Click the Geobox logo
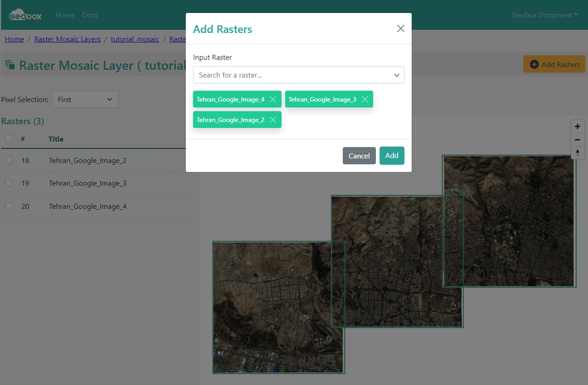This screenshot has height=385, width=588. (x=25, y=15)
